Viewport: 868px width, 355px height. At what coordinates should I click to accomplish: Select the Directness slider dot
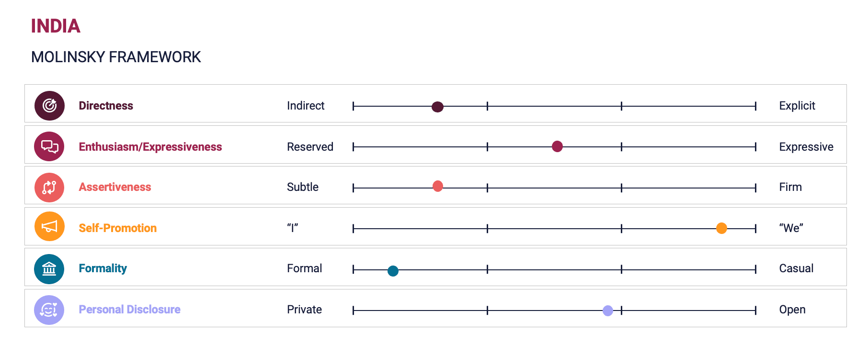[x=437, y=107]
